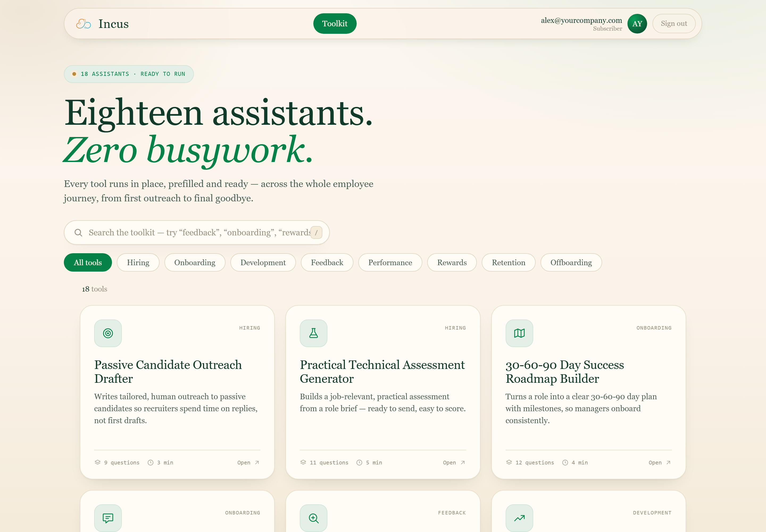Click the trending arrow icon on Development card
The width and height of the screenshot is (766, 532).
(519, 518)
